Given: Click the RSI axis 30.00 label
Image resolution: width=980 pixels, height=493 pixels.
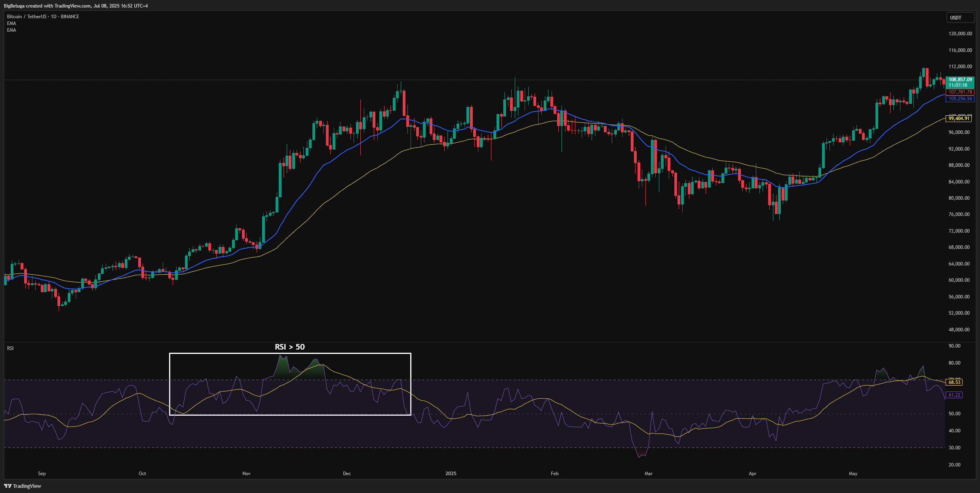Looking at the screenshot, I should [x=954, y=448].
